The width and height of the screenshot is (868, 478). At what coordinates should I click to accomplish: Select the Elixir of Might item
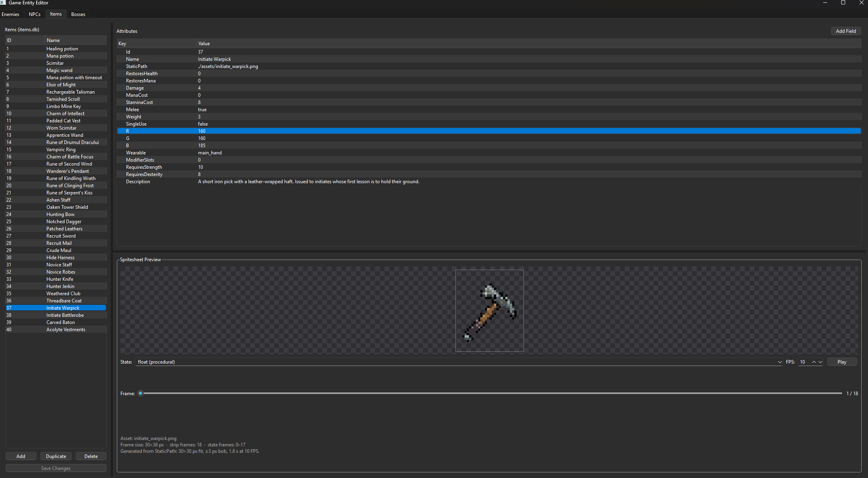pyautogui.click(x=56, y=84)
